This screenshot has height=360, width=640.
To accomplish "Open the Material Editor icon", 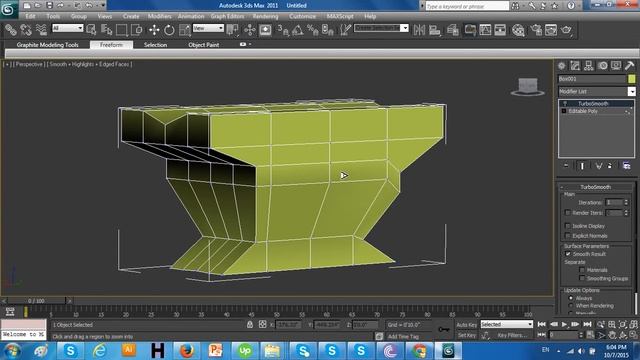I will 518,30.
